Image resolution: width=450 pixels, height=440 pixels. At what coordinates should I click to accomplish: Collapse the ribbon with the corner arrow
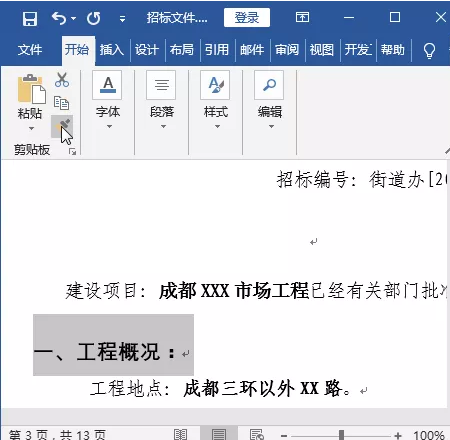coord(447,151)
